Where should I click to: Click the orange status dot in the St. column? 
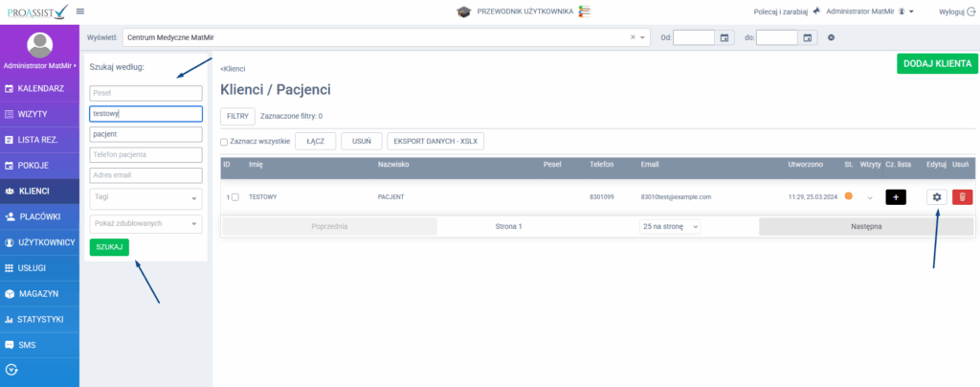[x=848, y=195]
